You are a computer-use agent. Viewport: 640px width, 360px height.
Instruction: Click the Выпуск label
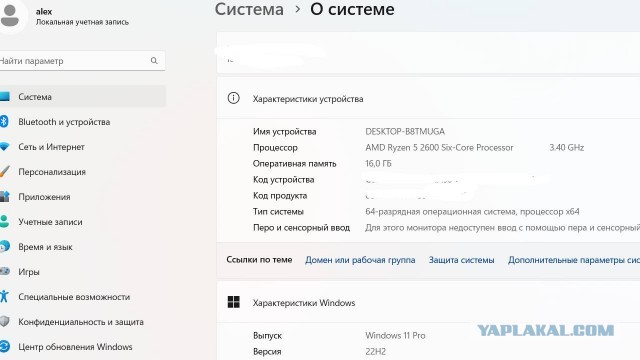point(267,336)
